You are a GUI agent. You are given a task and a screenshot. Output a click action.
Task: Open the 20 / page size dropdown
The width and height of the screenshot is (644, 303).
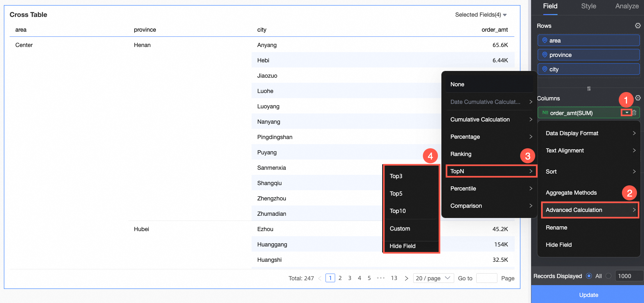pos(433,278)
